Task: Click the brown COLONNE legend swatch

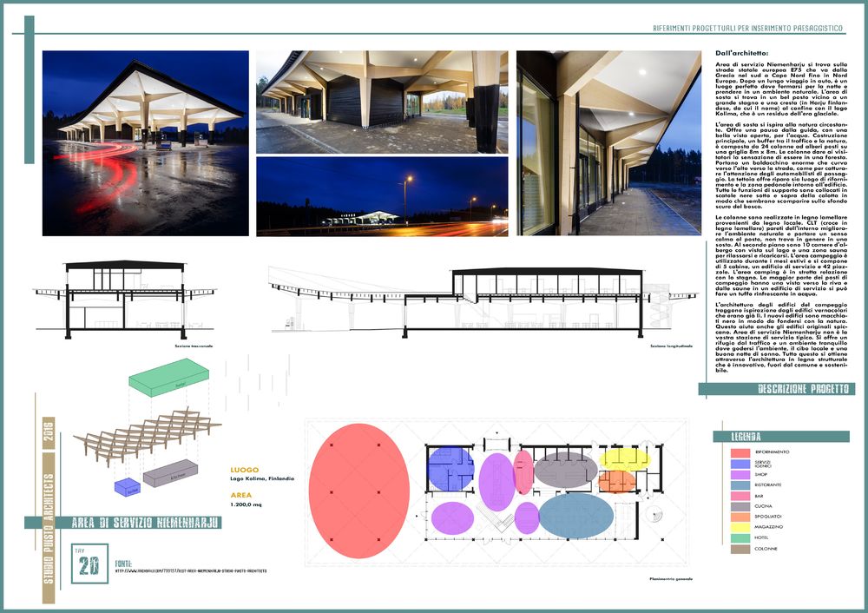Action: point(740,549)
